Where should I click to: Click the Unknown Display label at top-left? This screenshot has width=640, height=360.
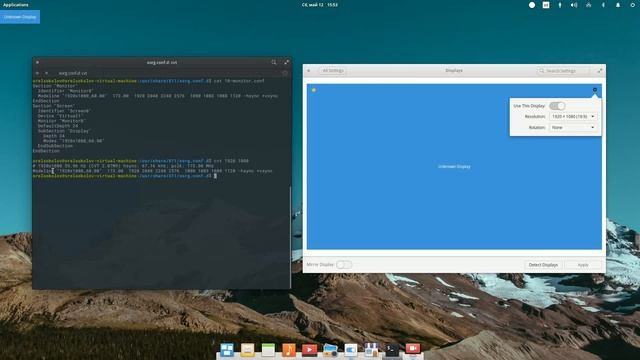(x=20, y=17)
